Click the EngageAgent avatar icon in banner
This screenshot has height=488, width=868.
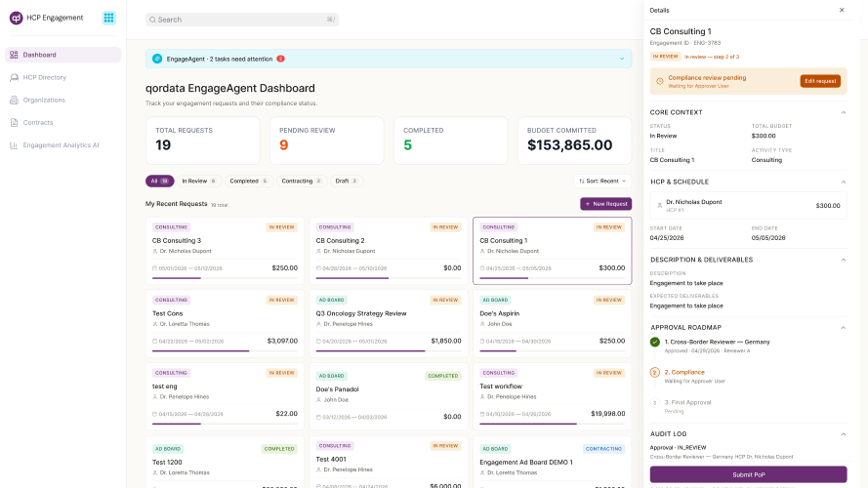[157, 59]
